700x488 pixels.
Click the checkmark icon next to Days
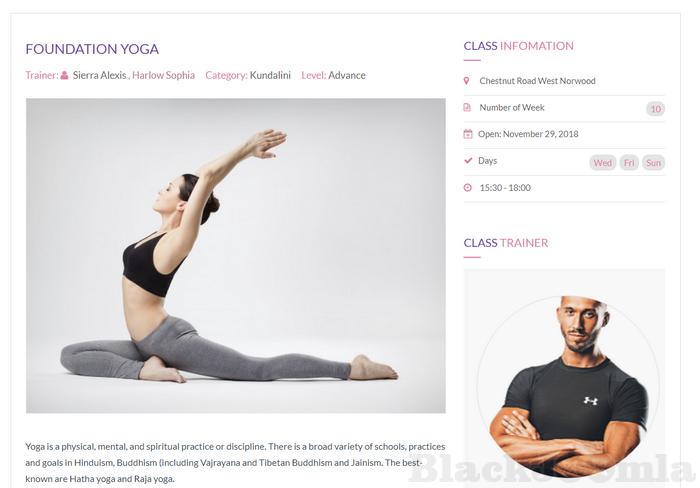point(468,160)
